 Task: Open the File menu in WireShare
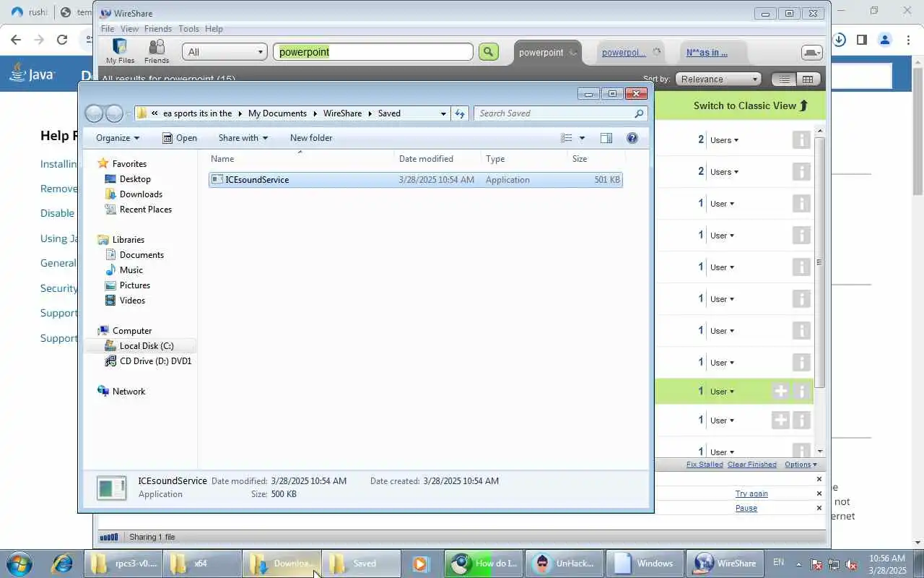[x=108, y=29]
